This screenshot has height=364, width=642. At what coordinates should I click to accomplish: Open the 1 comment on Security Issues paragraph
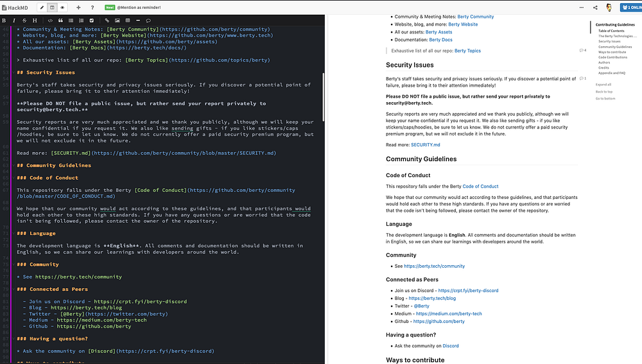click(x=583, y=78)
